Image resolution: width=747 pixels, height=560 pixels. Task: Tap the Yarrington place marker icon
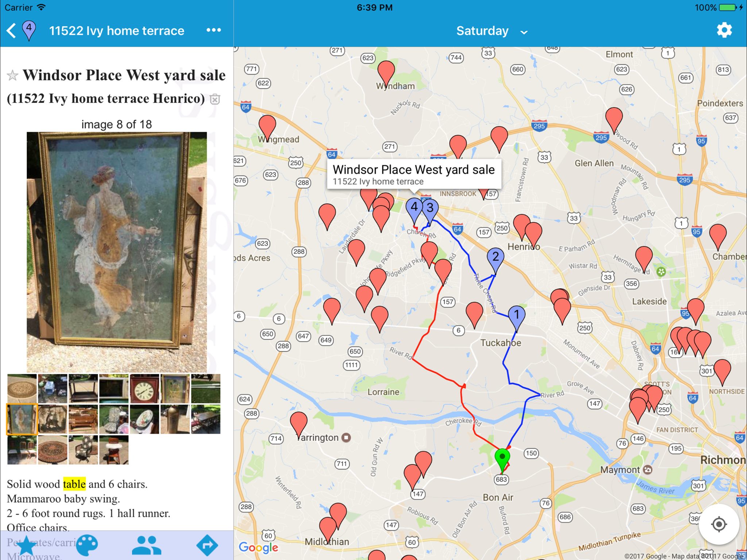[346, 437]
